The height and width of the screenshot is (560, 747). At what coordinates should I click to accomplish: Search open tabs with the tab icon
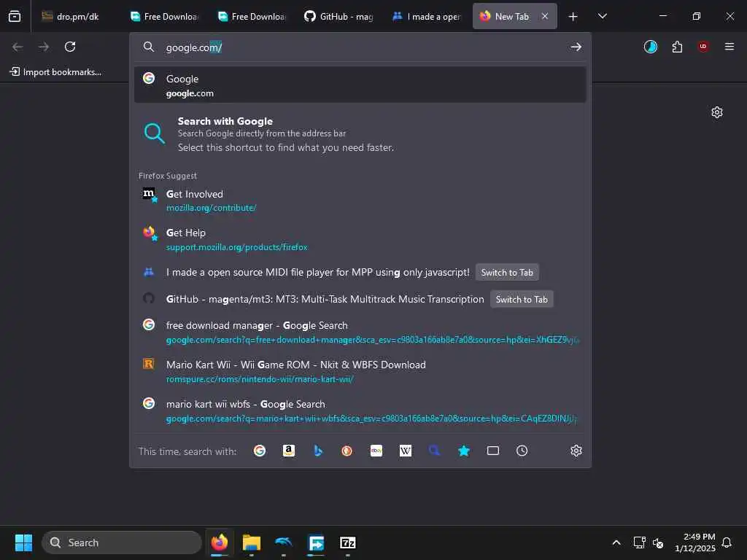click(493, 451)
